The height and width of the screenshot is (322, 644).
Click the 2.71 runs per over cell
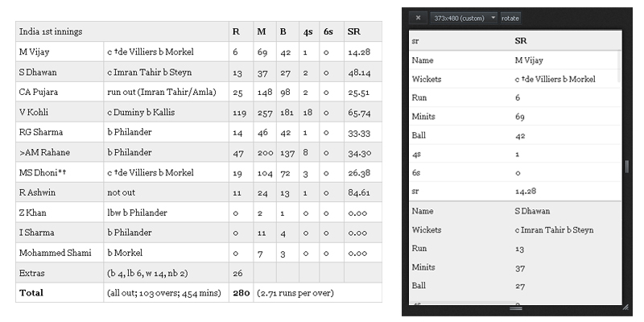[x=318, y=293]
